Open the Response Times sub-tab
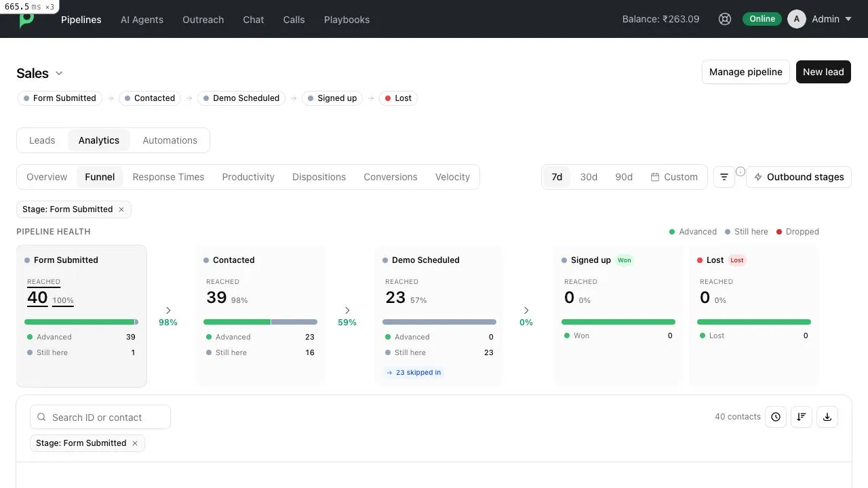The width and height of the screenshot is (868, 488). (168, 177)
